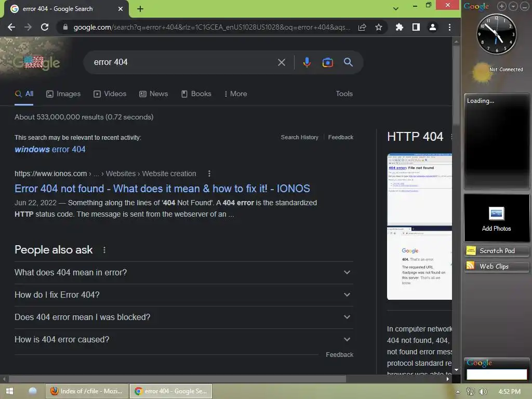
Task: Submit search with magnifier icon
Action: (x=348, y=62)
